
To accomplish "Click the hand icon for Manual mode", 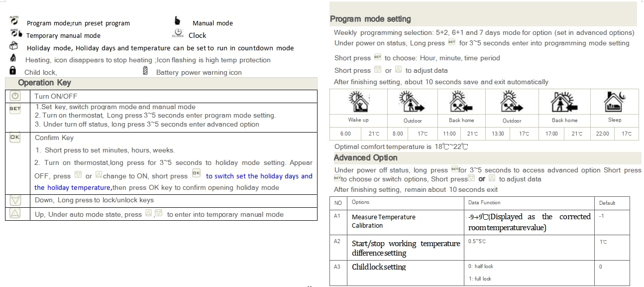I will point(178,21).
